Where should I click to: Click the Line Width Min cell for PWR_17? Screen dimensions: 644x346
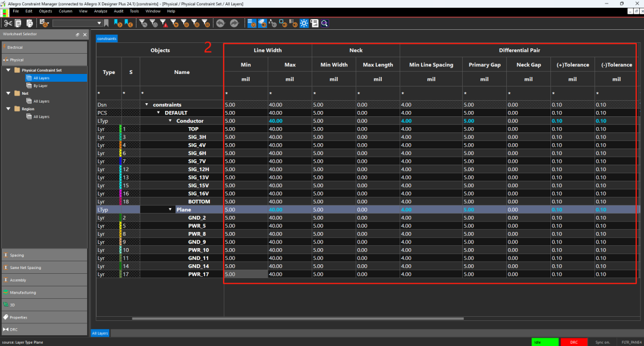point(246,274)
